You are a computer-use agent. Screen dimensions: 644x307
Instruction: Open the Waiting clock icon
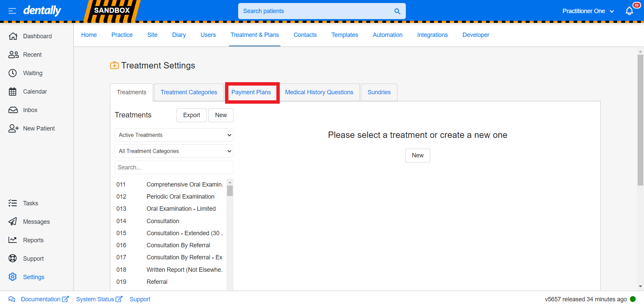[x=13, y=73]
